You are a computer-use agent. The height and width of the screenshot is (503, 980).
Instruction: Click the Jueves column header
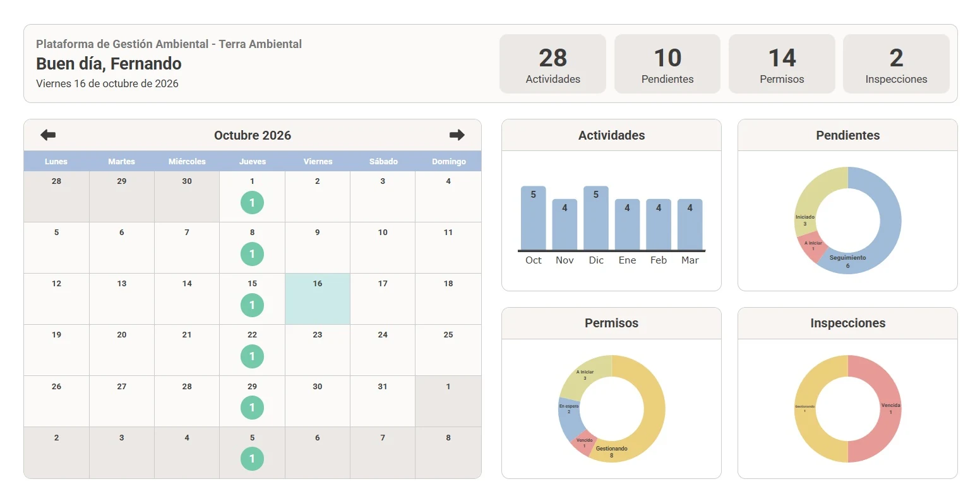253,161
